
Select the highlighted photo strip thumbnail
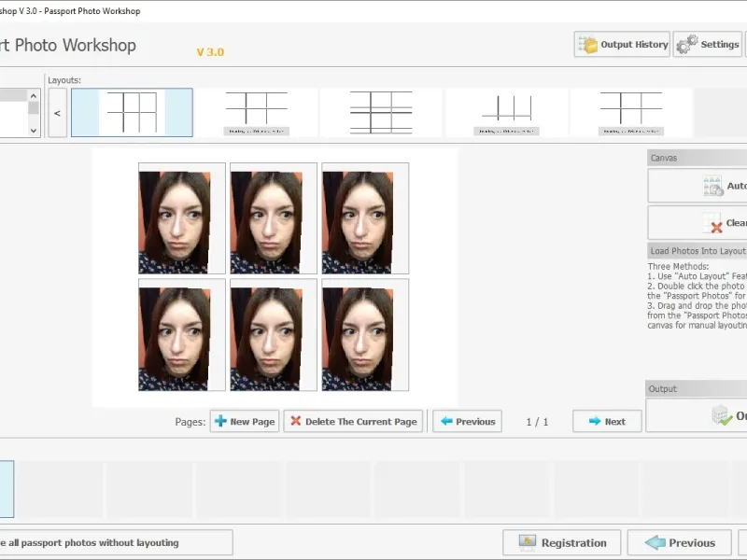(7, 489)
